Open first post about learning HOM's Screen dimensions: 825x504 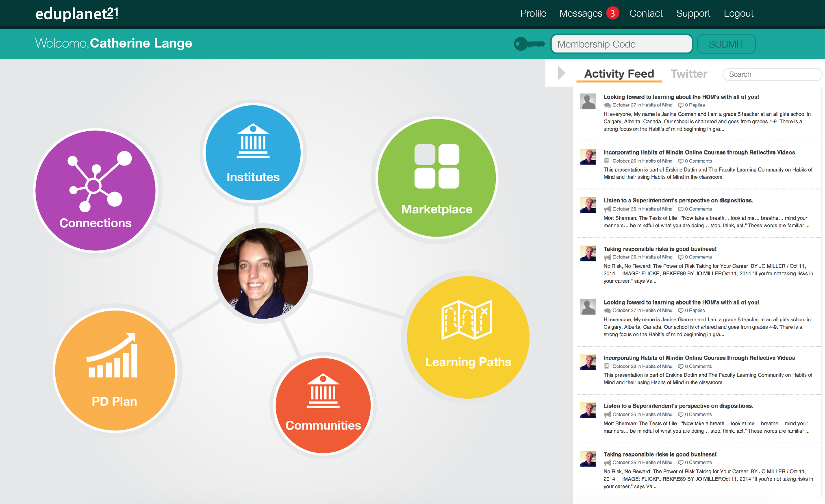pos(681,97)
